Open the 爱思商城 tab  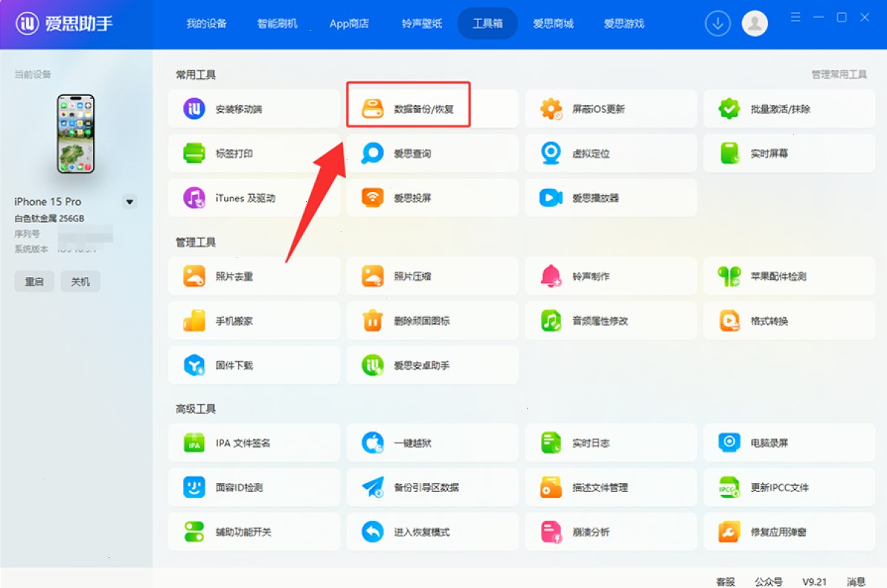click(554, 24)
